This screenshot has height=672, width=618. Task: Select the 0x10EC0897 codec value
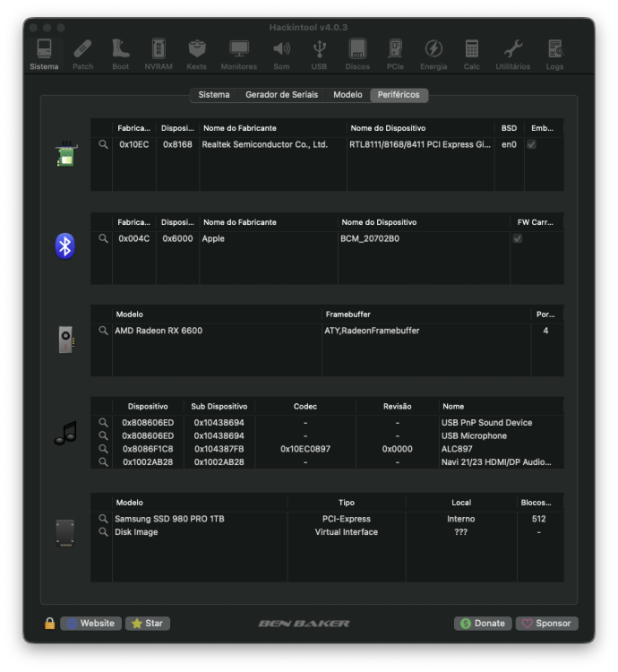(x=305, y=449)
